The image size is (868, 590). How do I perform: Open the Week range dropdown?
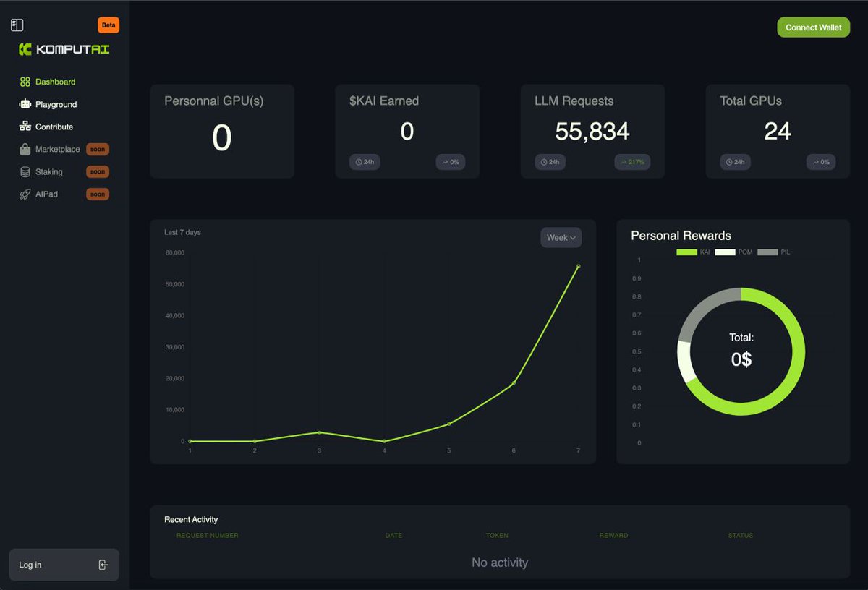tap(561, 238)
